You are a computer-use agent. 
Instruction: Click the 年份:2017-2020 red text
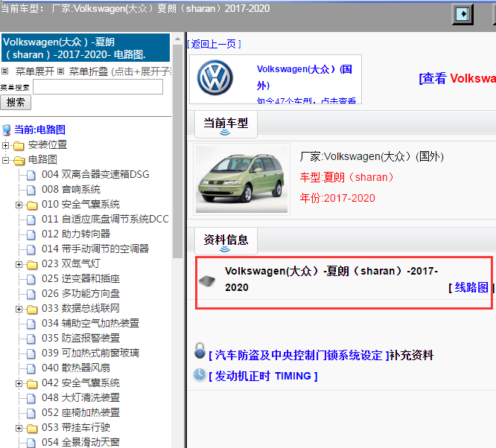[337, 198]
